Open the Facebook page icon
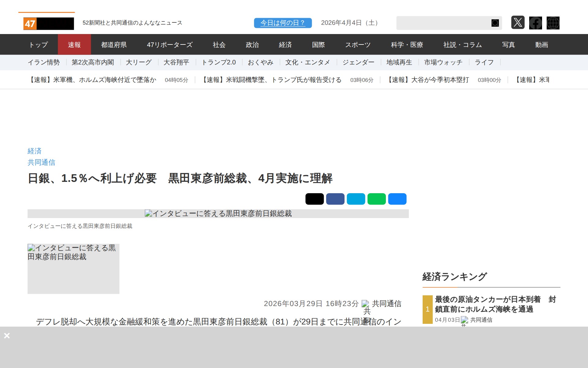The height and width of the screenshot is (368, 588). click(536, 23)
